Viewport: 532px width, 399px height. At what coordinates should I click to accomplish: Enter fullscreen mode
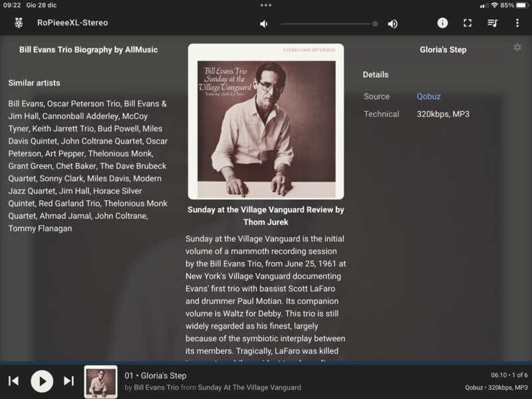click(x=467, y=23)
